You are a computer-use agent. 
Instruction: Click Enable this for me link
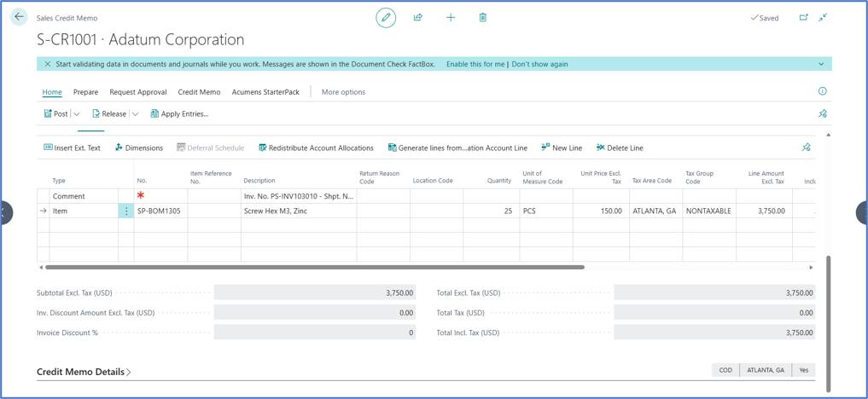pyautogui.click(x=475, y=64)
